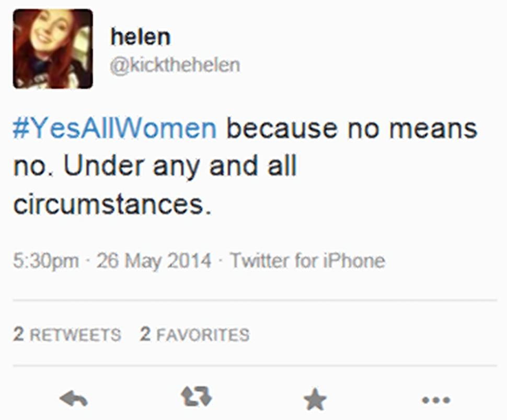
Task: View the FAVORITES list label
Action: [202, 335]
